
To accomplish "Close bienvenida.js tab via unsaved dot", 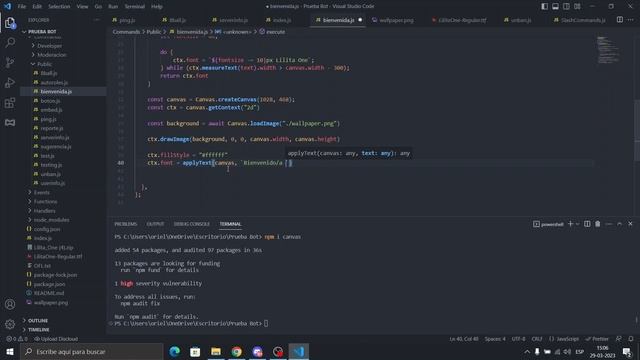I will 360,20.
